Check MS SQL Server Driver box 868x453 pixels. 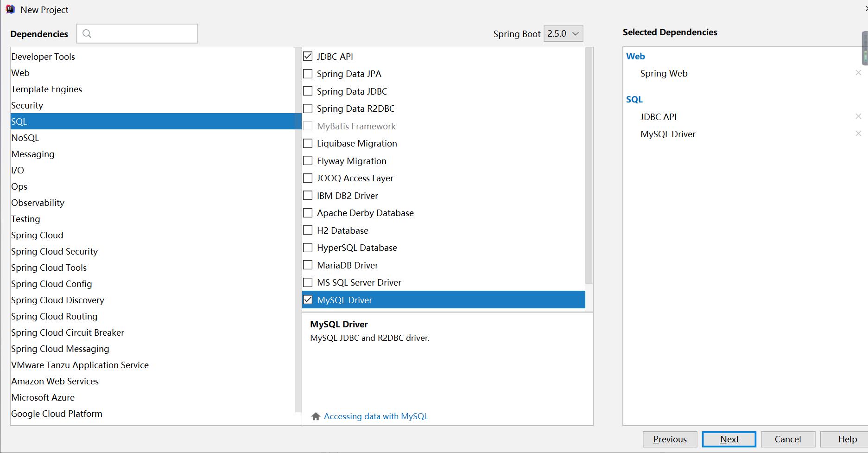click(x=308, y=282)
